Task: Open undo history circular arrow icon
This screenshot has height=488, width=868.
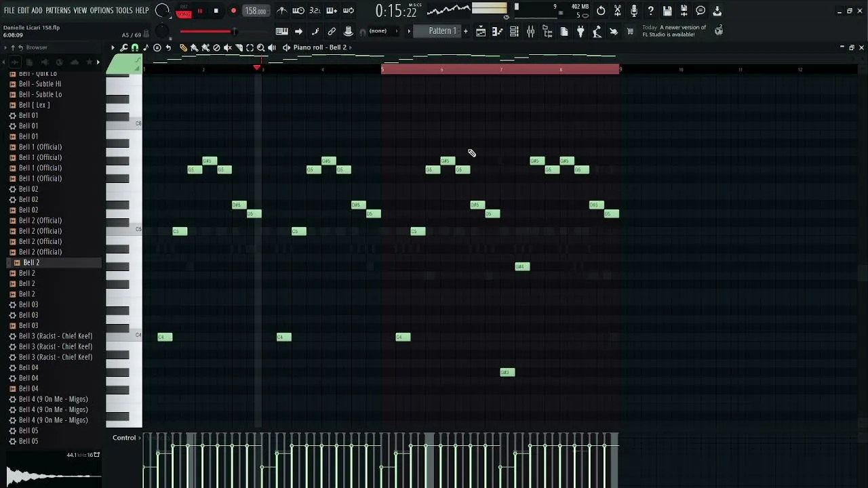Action: click(x=601, y=11)
